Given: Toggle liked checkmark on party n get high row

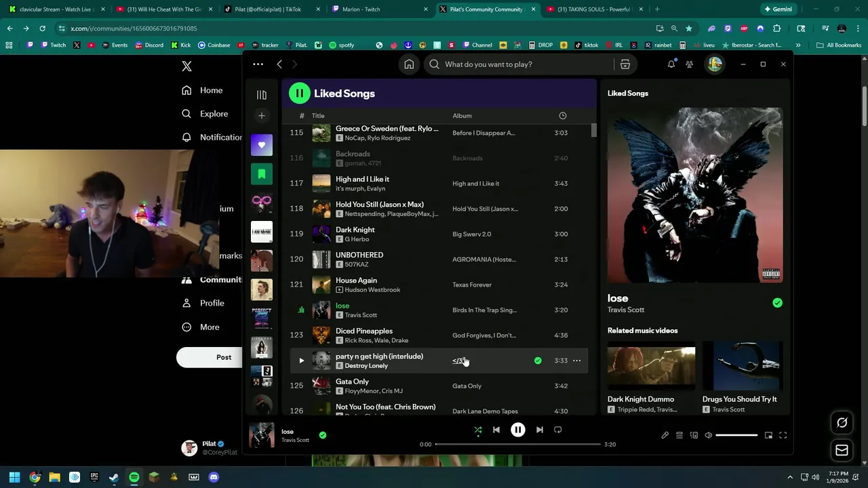Looking at the screenshot, I should click(x=538, y=361).
